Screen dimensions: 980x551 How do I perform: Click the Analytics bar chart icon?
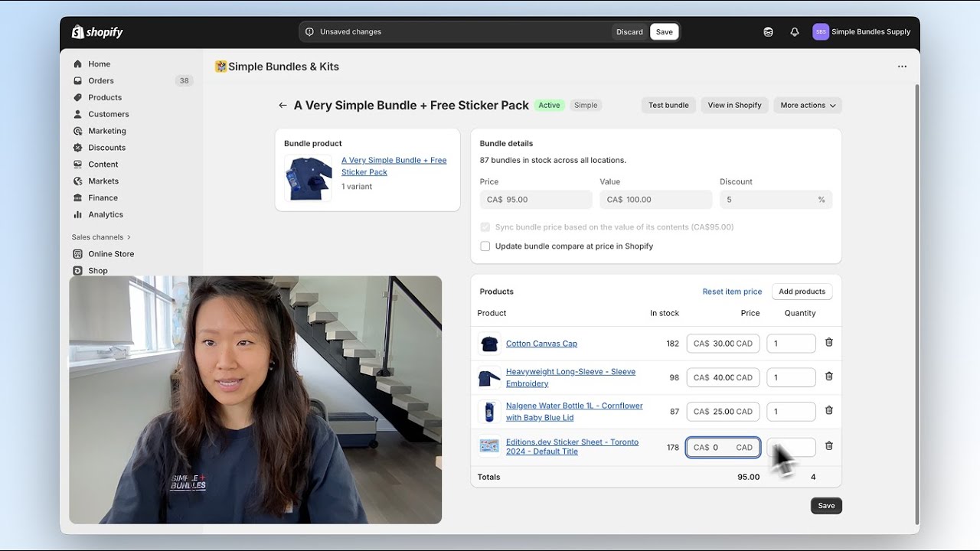(77, 215)
